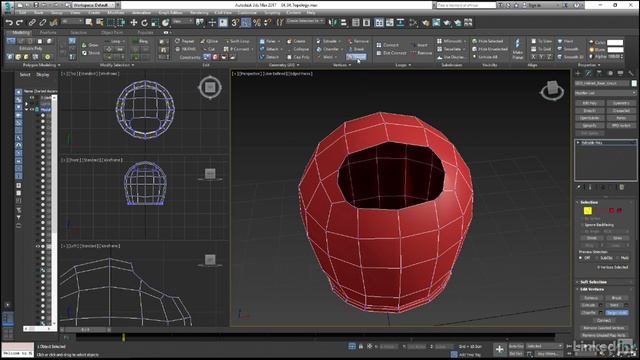Viewport: 640px width, 360px height.
Task: Click Pin Stack icon below modifier stack
Action: point(579,187)
